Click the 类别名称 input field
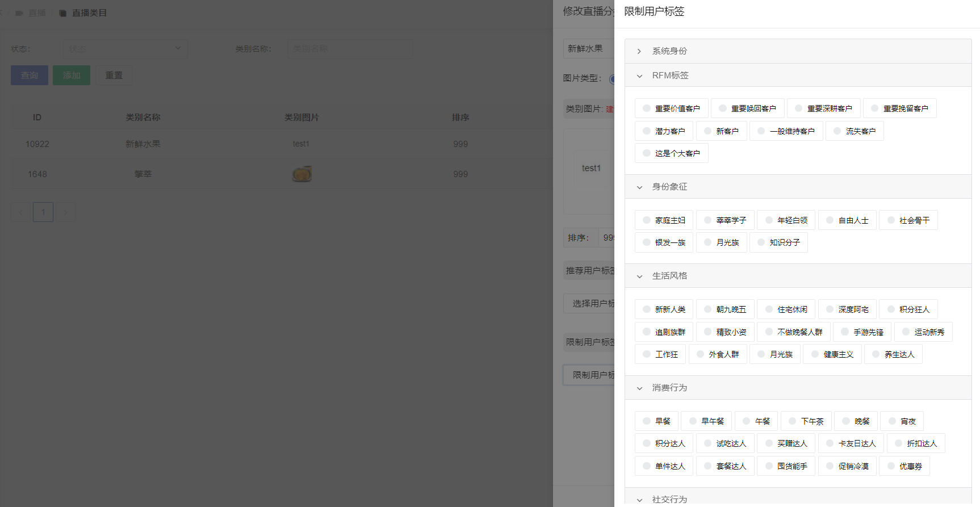Viewport: 980px width, 507px height. click(x=350, y=49)
